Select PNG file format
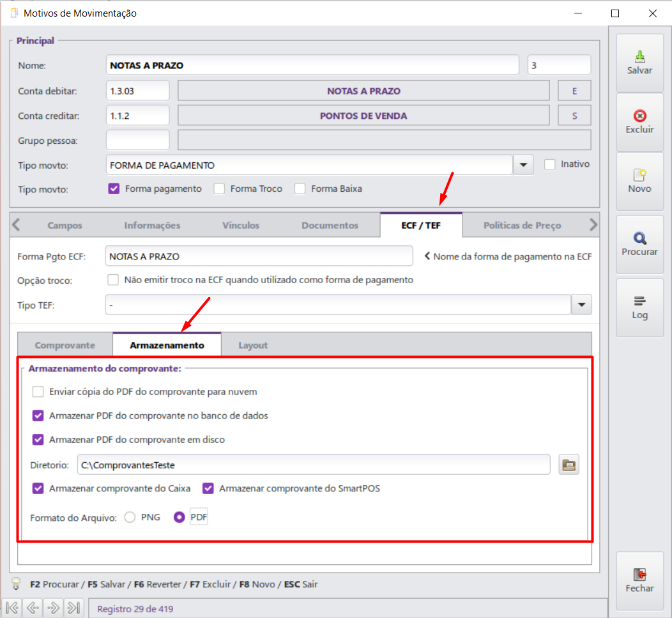The width and height of the screenshot is (672, 618). [x=130, y=517]
